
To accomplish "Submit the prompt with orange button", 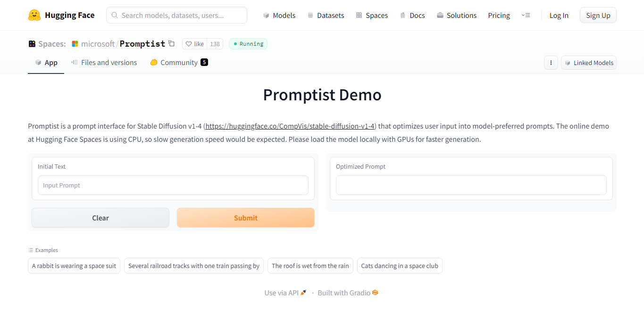I will click(x=246, y=218).
